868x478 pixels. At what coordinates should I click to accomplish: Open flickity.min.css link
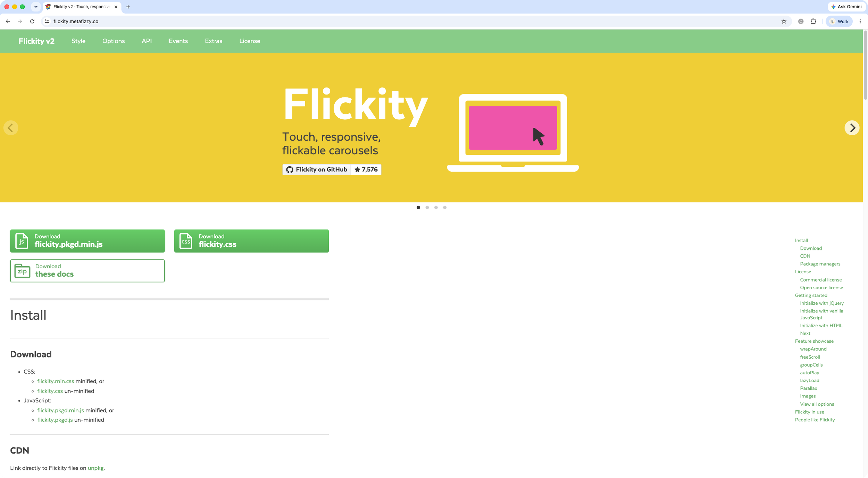pyautogui.click(x=56, y=381)
